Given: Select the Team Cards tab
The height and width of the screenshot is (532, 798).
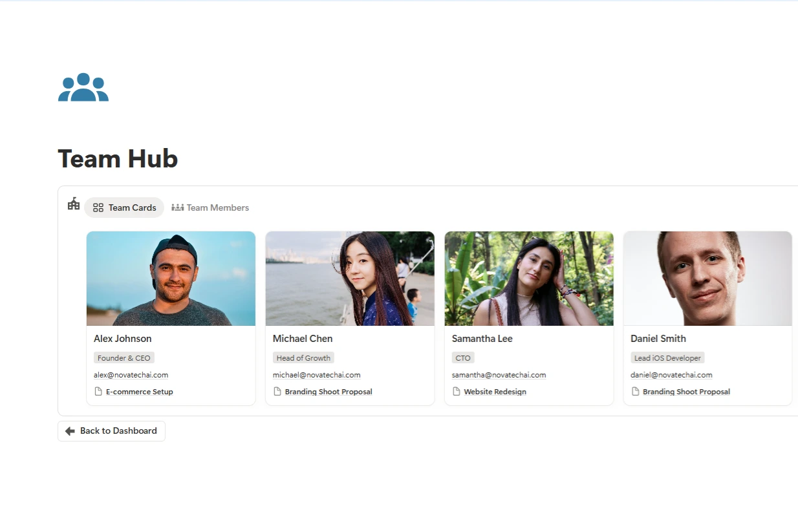Looking at the screenshot, I should tap(124, 207).
